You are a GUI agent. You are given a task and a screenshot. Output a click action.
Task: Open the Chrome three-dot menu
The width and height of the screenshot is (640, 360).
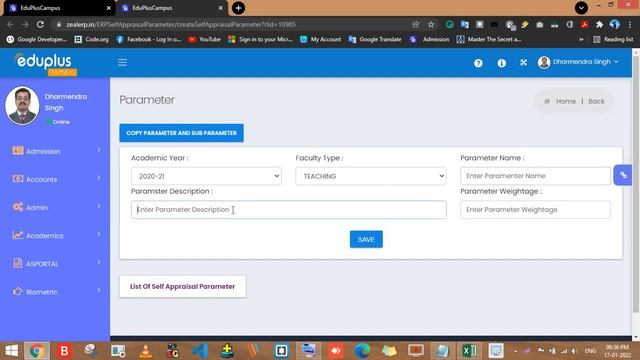(x=630, y=24)
